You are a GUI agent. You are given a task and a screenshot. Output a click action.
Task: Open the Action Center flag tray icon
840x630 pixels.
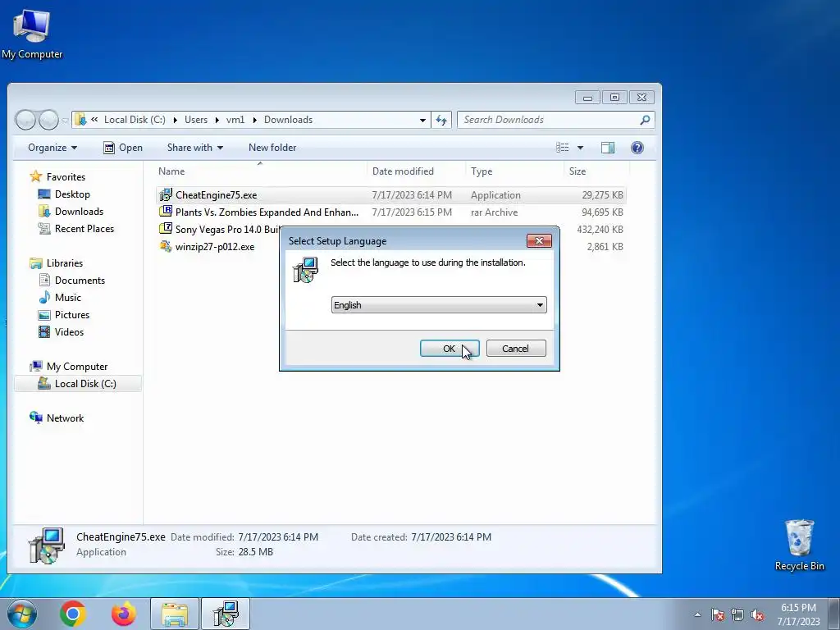(718, 614)
